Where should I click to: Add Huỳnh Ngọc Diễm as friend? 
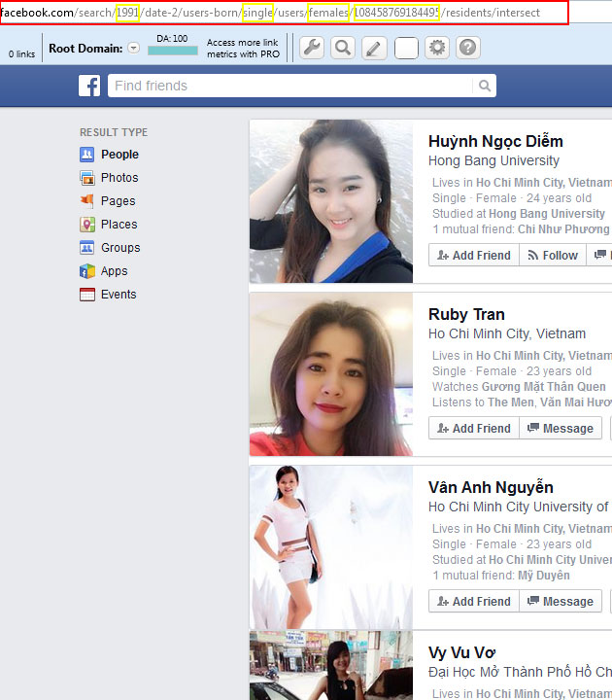click(473, 256)
